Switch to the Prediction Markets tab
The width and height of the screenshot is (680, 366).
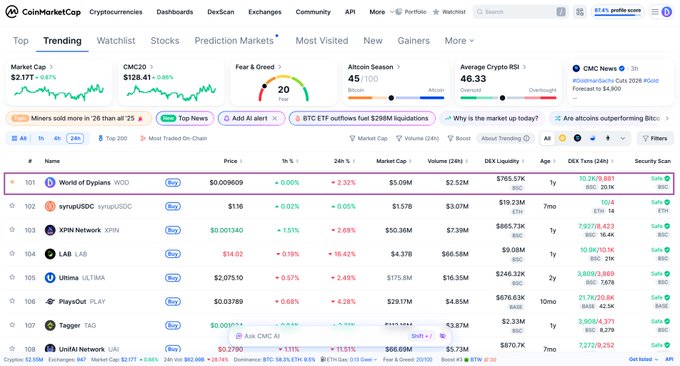click(234, 41)
